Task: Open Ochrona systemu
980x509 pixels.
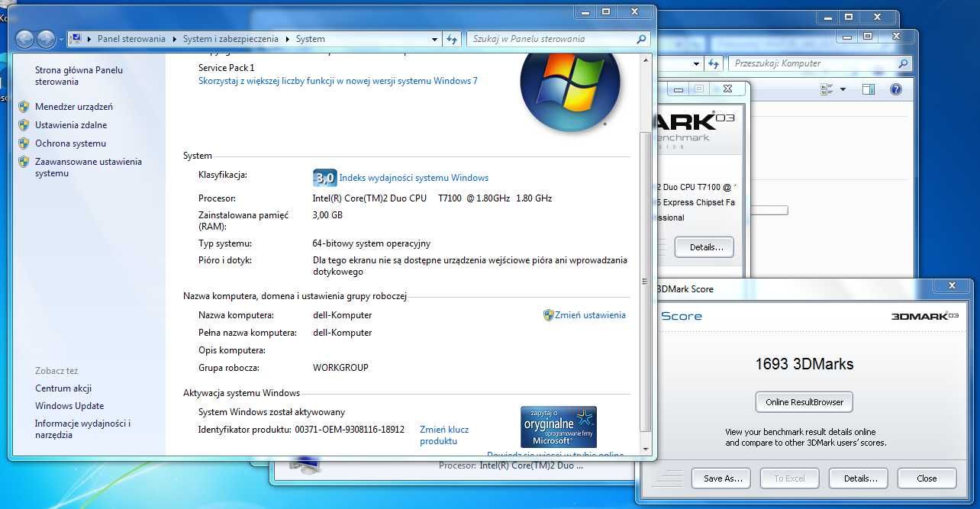Action: tap(70, 143)
